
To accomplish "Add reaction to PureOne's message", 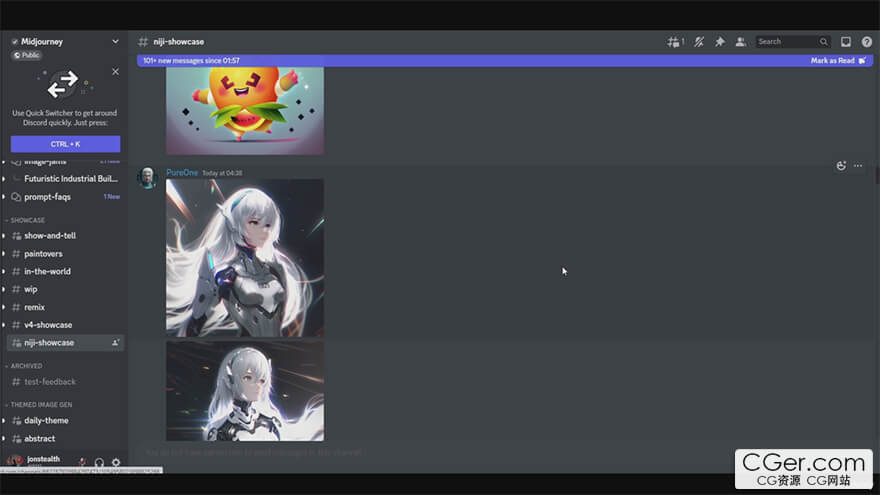I will point(841,166).
